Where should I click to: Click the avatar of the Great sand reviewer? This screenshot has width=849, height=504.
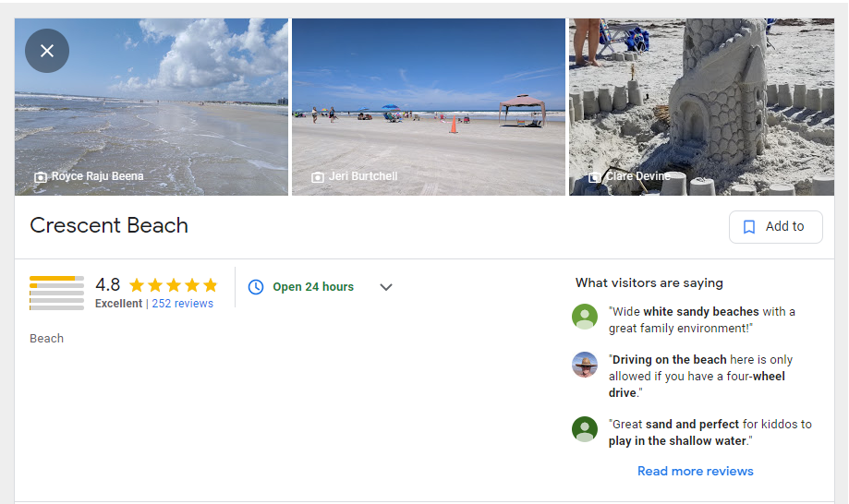585,429
